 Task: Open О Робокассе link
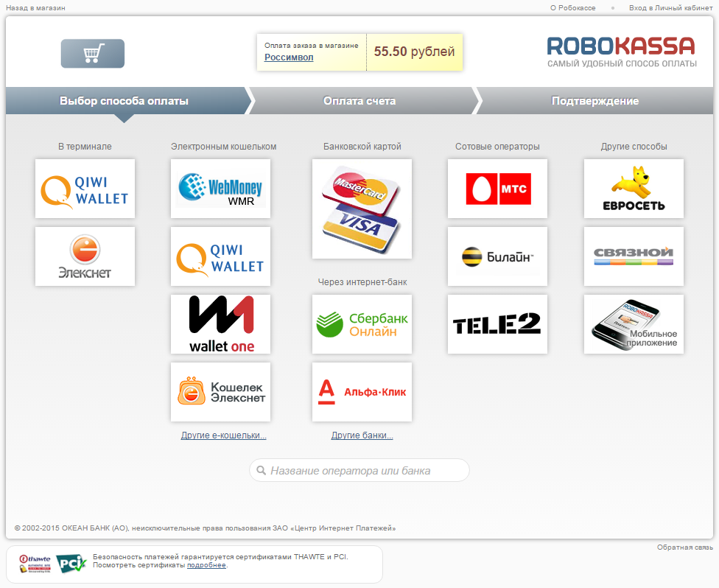click(x=572, y=8)
